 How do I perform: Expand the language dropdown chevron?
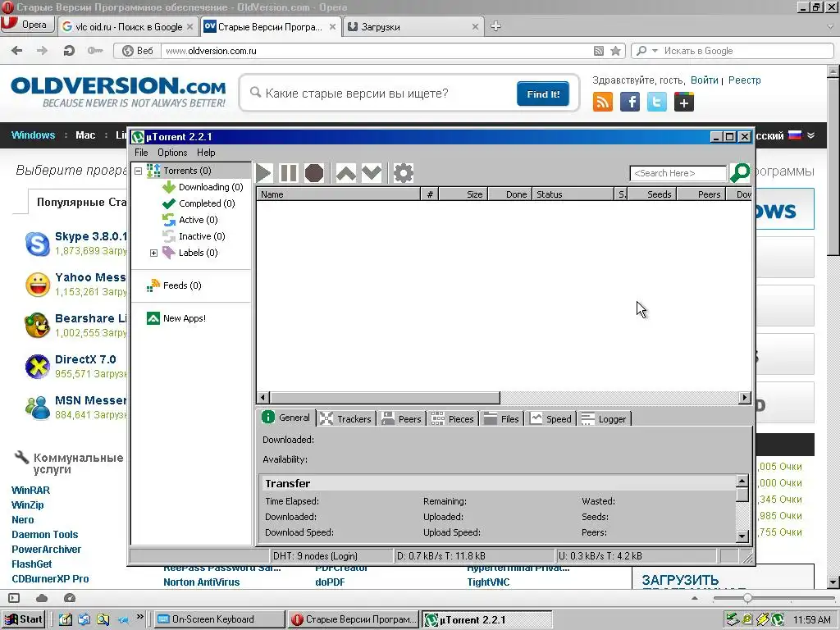coord(811,135)
